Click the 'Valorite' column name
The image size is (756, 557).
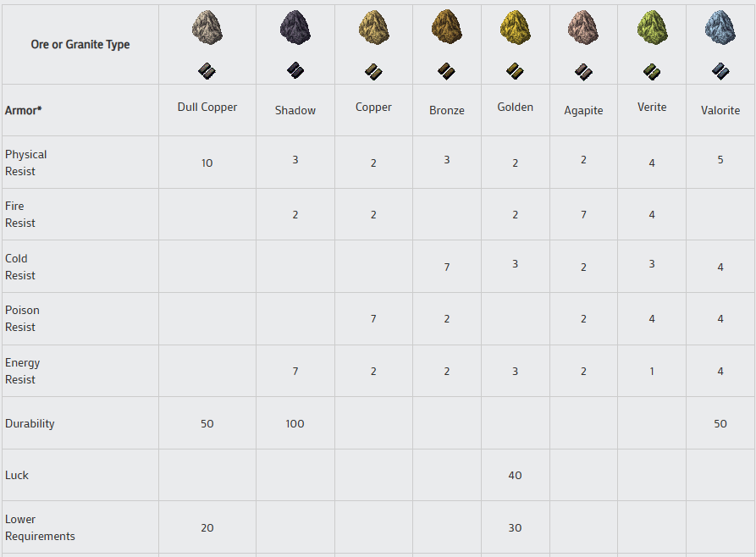click(x=720, y=110)
